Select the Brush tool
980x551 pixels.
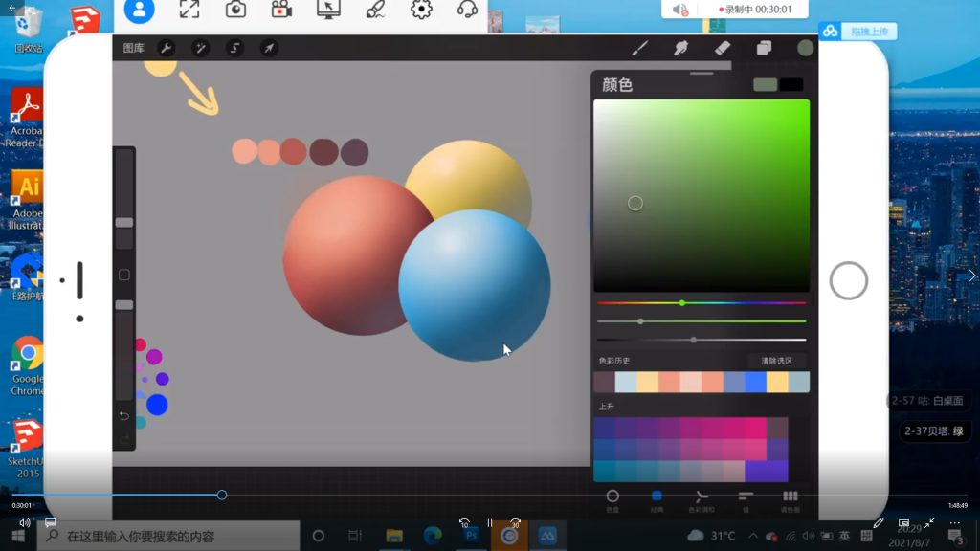coord(640,48)
